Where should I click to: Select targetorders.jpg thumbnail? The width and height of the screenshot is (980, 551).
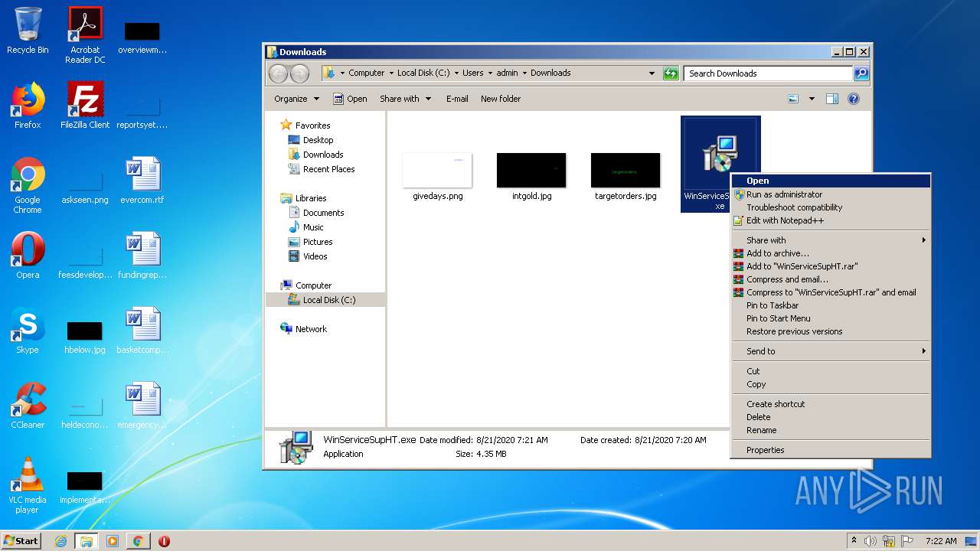626,177
